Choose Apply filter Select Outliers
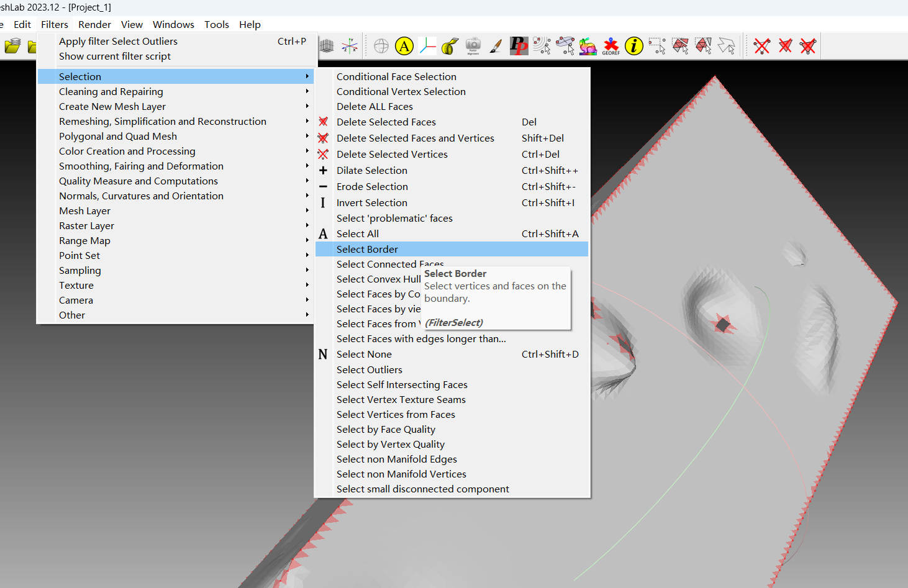Image resolution: width=908 pixels, height=588 pixels. [176, 41]
